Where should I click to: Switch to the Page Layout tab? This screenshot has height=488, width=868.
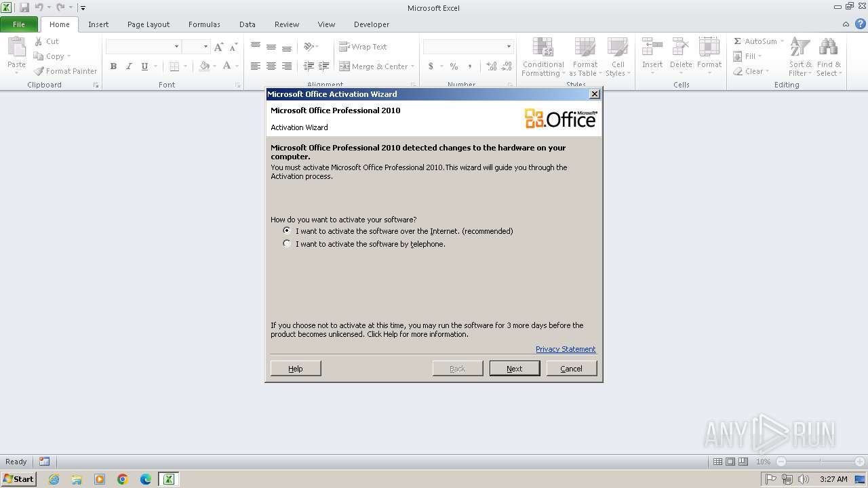149,24
